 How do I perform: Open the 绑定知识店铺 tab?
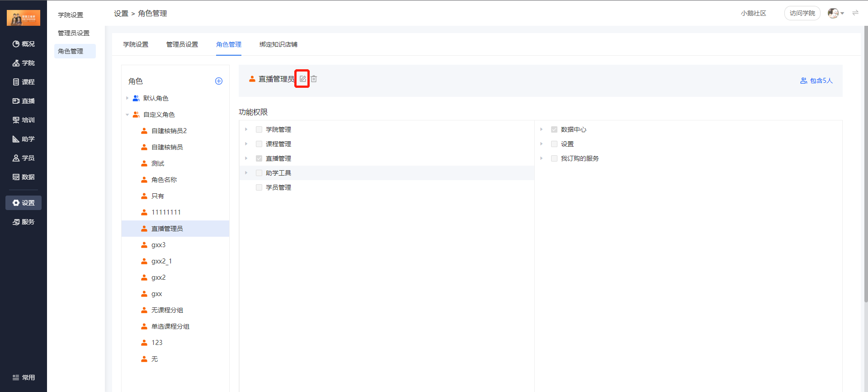point(278,44)
